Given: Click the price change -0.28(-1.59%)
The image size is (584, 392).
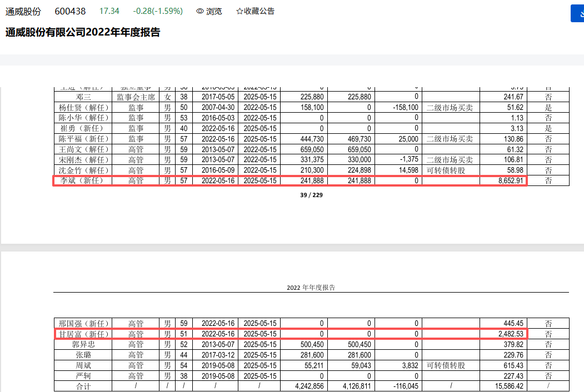Looking at the screenshot, I should 158,11.
